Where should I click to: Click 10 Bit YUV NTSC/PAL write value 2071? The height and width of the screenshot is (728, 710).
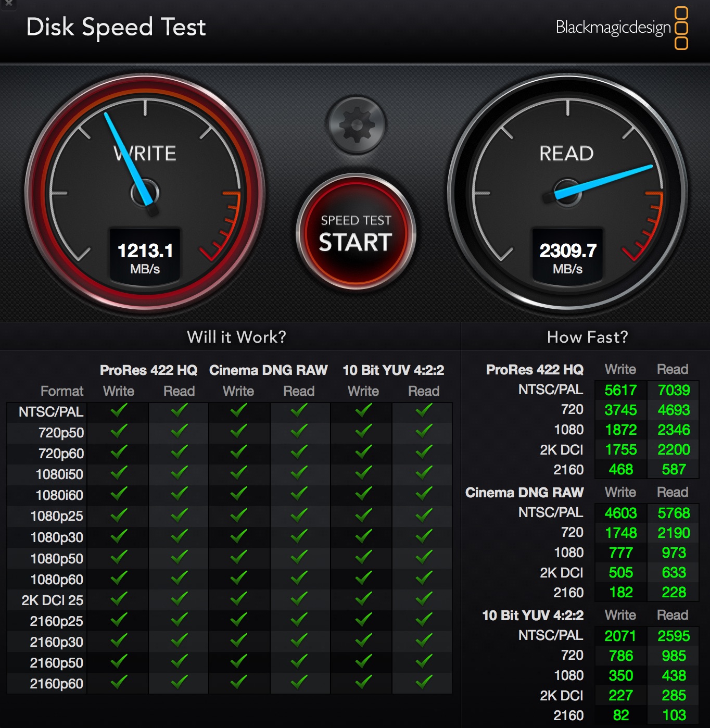(x=620, y=636)
